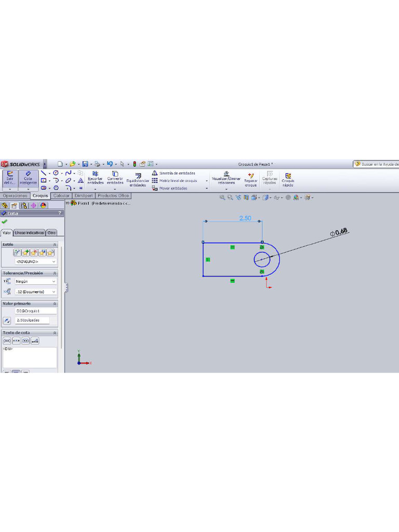399x532 pixels.
Task: Open the Ningún tolerance type dropdown
Action: 35,282
